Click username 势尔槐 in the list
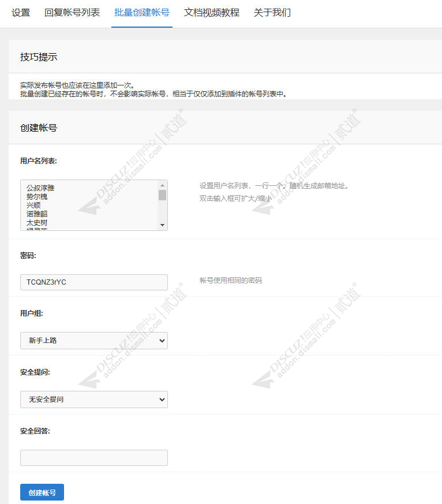The height and width of the screenshot is (504, 442). (x=37, y=196)
